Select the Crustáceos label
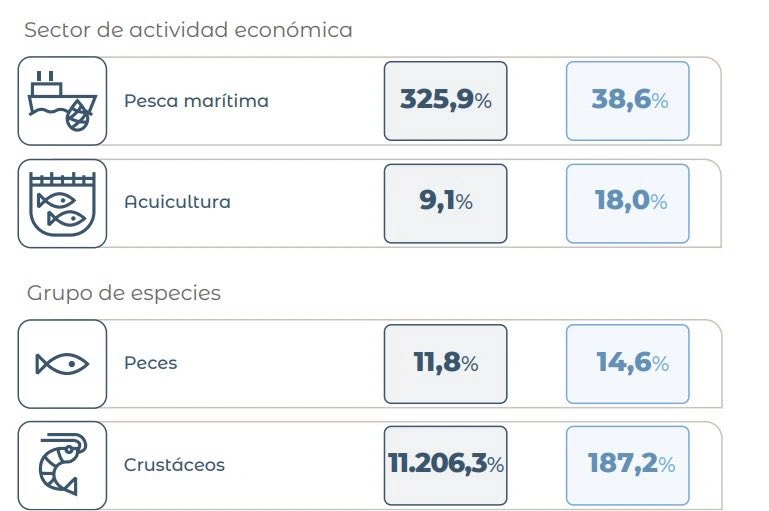This screenshot has height=511, width=769. 174,464
